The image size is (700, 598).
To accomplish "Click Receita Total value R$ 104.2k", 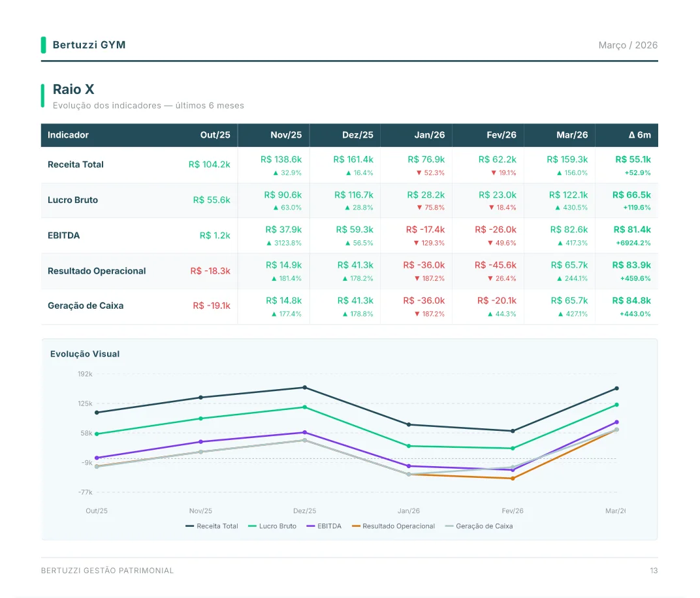I will pyautogui.click(x=210, y=165).
